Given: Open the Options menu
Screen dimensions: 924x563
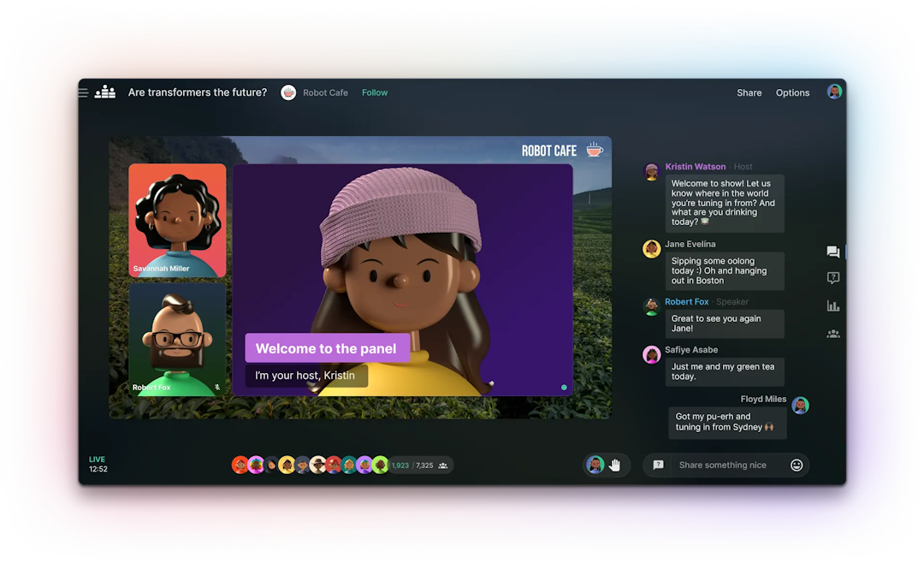Looking at the screenshot, I should [x=792, y=92].
